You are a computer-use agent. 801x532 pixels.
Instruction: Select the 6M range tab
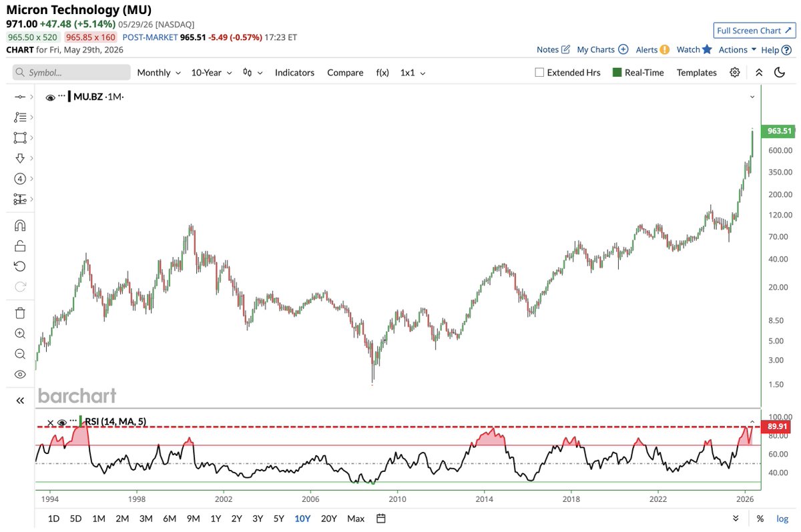170,519
